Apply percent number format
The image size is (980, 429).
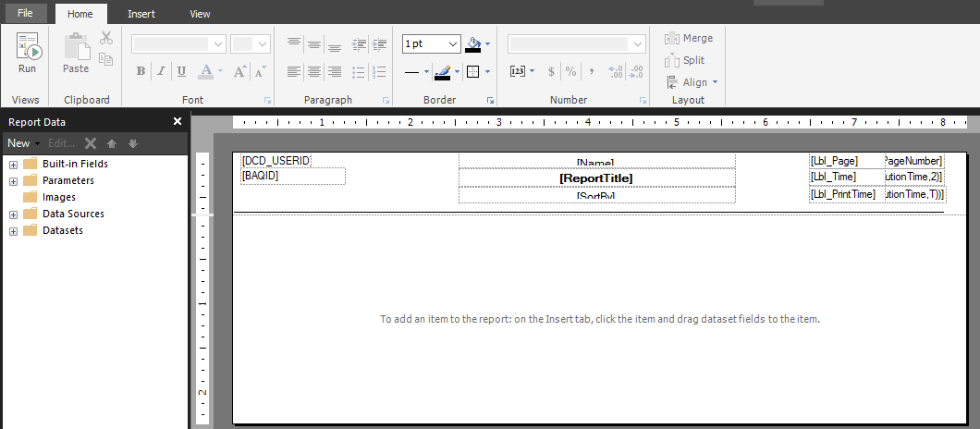point(570,71)
